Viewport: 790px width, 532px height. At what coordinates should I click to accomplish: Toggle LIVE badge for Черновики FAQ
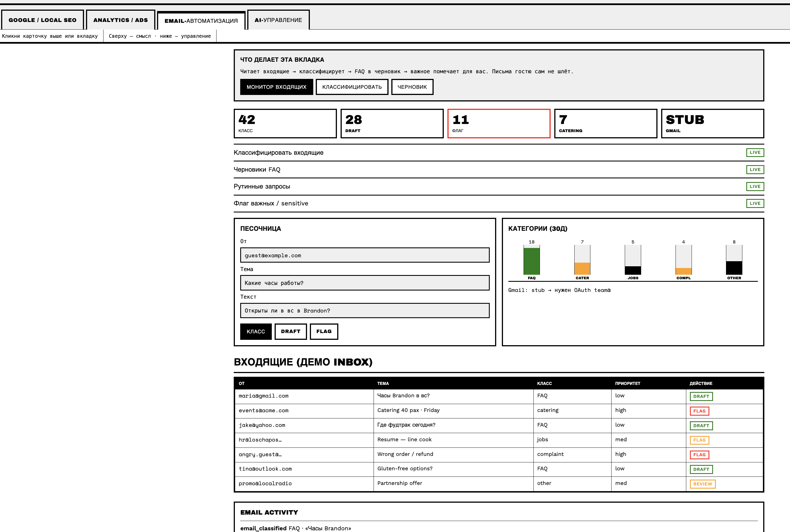click(x=755, y=169)
